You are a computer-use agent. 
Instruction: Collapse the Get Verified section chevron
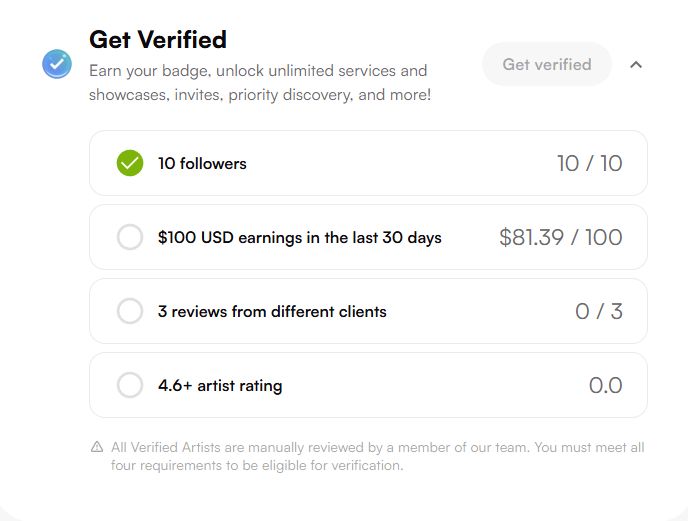[x=636, y=65]
